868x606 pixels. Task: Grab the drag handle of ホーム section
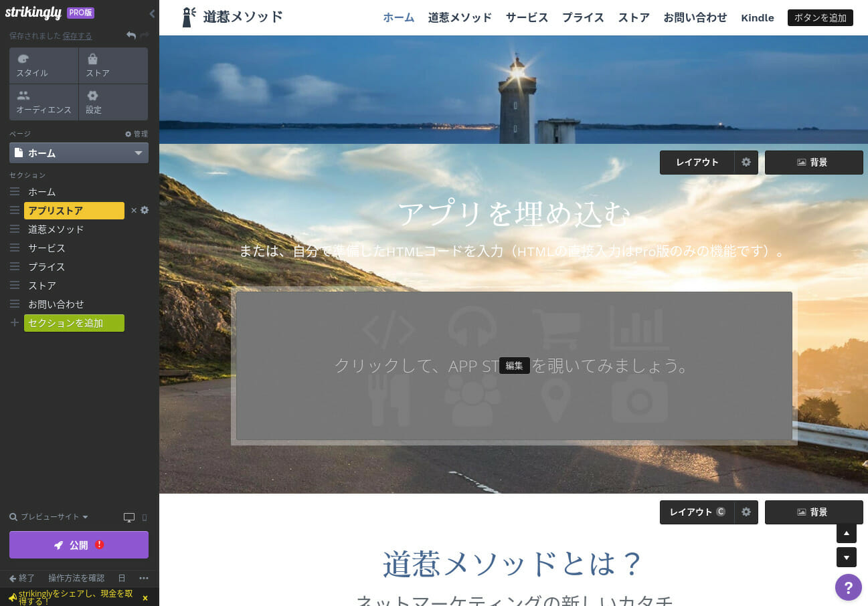pos(15,192)
